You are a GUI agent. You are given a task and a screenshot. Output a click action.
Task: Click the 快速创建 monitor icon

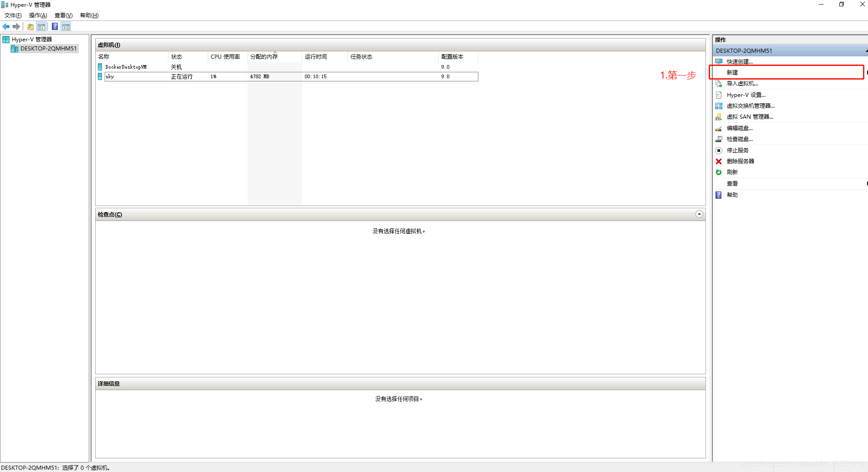tap(719, 61)
